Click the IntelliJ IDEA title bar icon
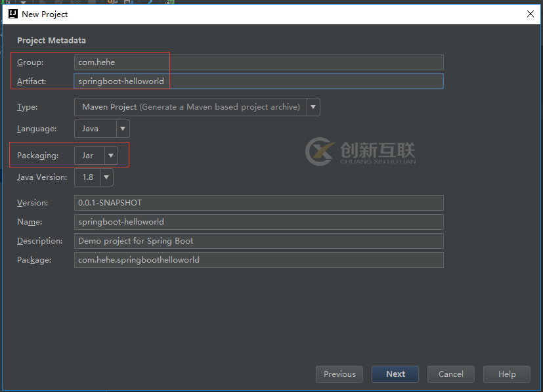The height and width of the screenshot is (392, 543). tap(13, 14)
